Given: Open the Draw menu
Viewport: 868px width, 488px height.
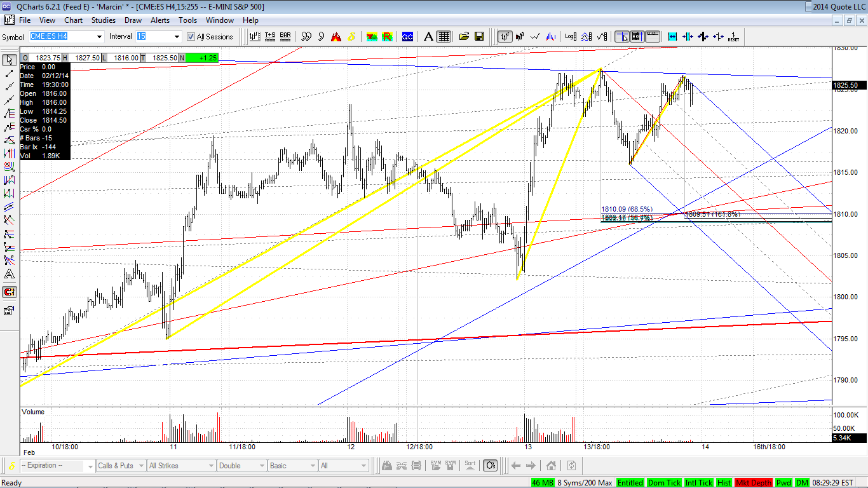Looking at the screenshot, I should [133, 20].
